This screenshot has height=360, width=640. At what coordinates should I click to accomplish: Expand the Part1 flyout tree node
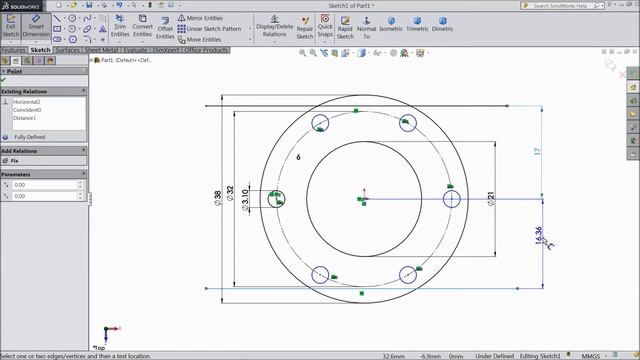91,60
